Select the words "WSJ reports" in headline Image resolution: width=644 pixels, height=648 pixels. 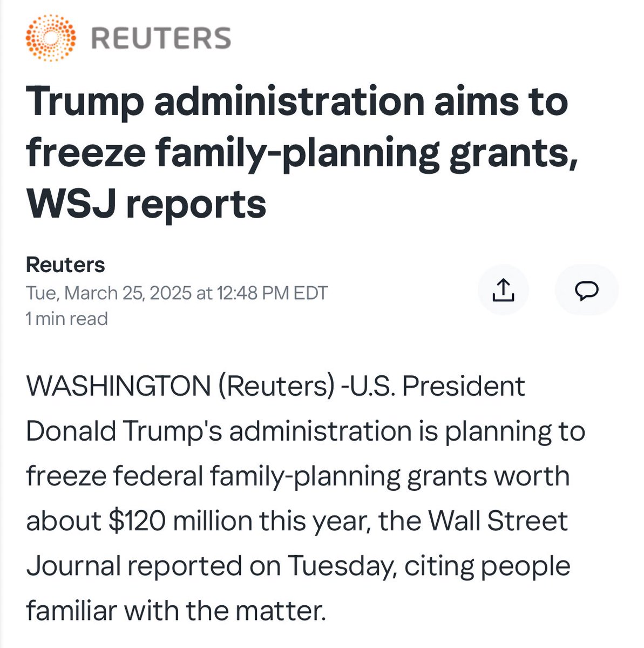146,204
